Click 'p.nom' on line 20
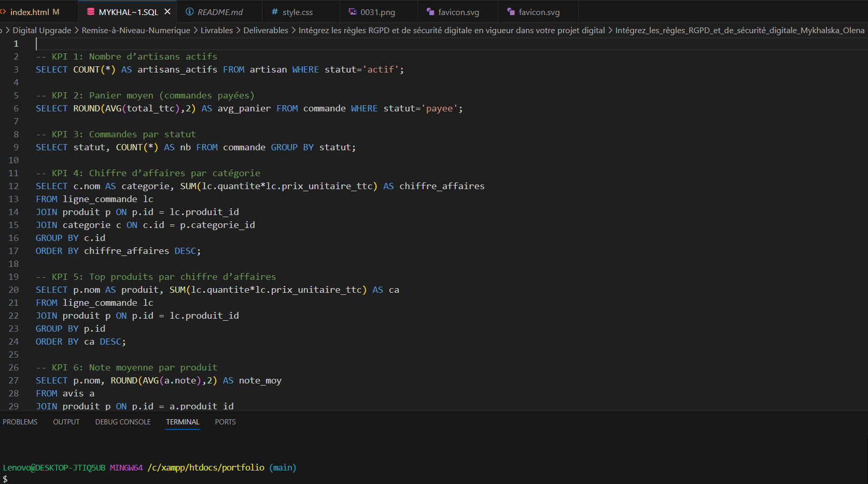The image size is (868, 484). pos(87,290)
